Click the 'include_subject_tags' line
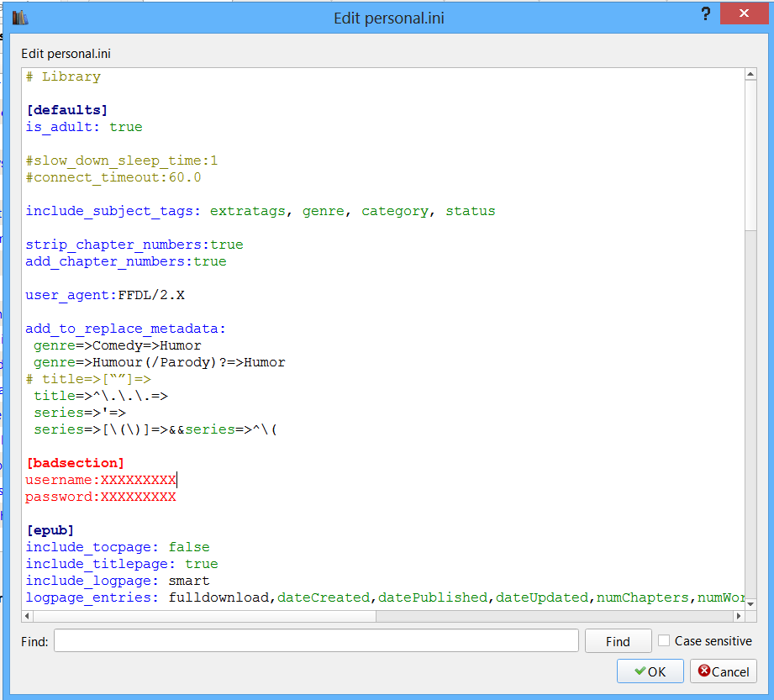The image size is (774, 700). [x=261, y=211]
